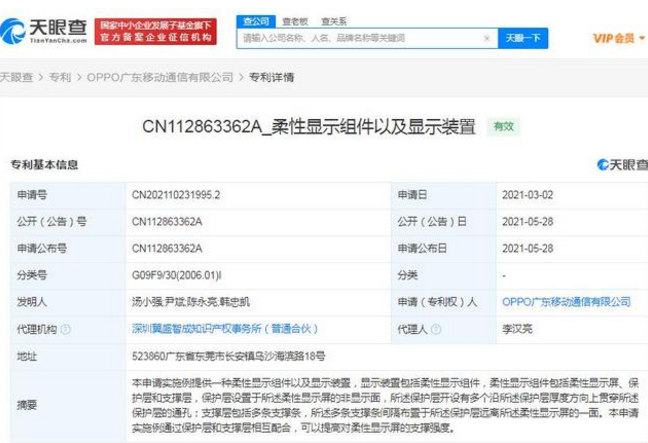The height and width of the screenshot is (443, 648).
Task: Click the 专利详情 breadcrumb text
Action: point(271,77)
